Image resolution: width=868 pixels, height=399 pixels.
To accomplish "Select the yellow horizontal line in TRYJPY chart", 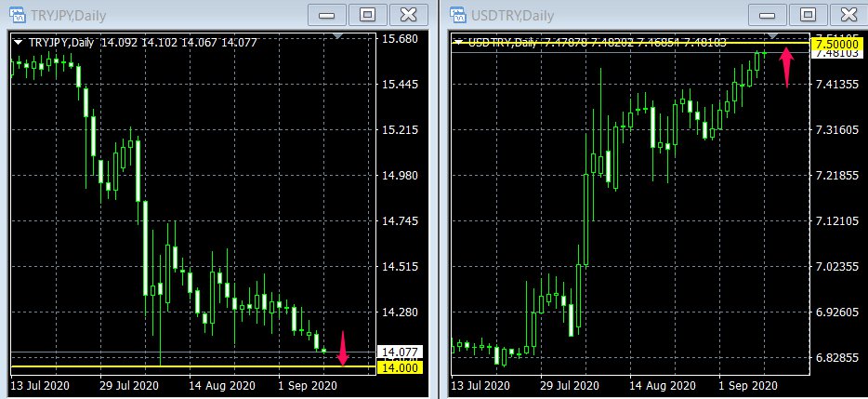I will tap(193, 366).
